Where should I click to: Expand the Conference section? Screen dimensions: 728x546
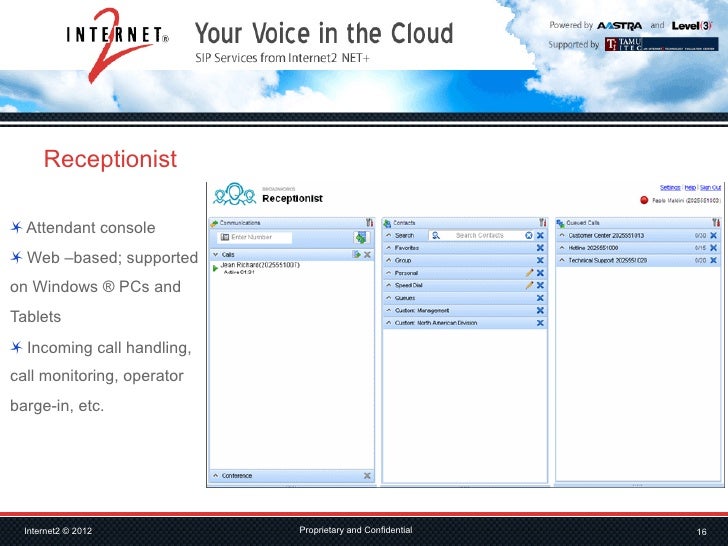click(216, 475)
